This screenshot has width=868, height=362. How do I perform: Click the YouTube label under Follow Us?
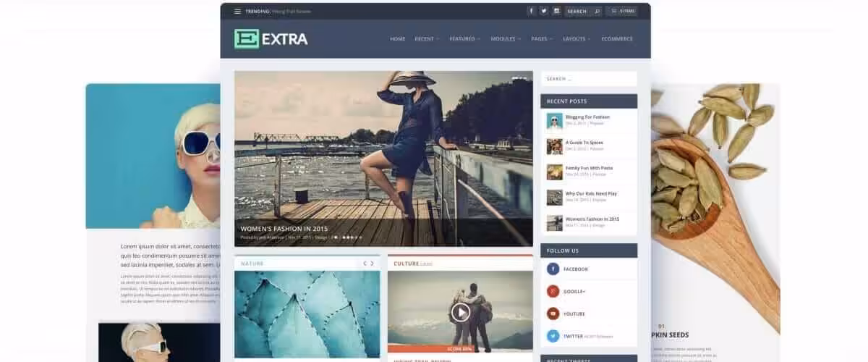coord(575,313)
